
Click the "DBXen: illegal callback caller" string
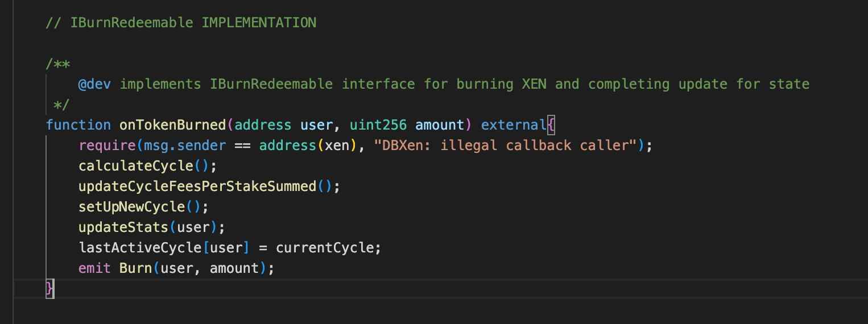[505, 146]
